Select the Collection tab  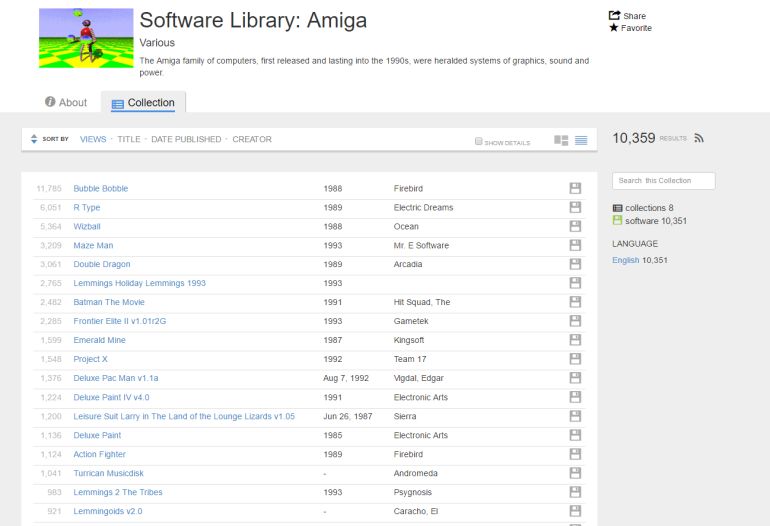(143, 102)
